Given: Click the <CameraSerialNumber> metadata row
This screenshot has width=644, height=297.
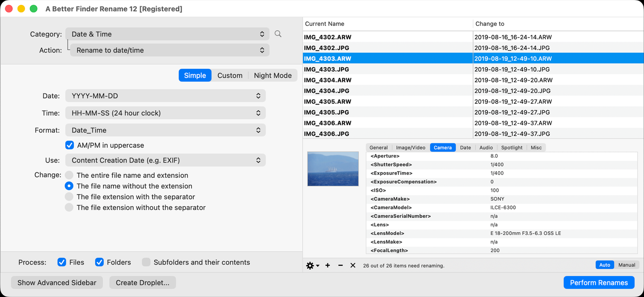Looking at the screenshot, I should coord(502,216).
